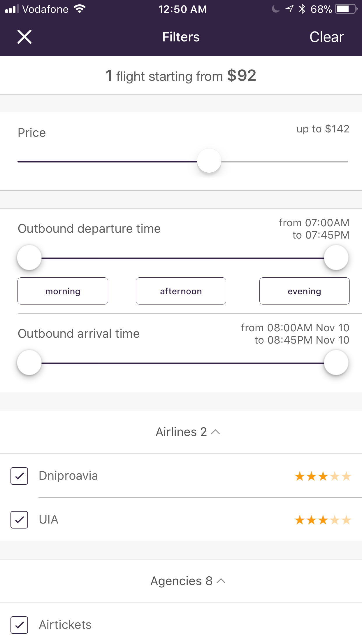Select the afternoon departure preset
362x644 pixels.
pyautogui.click(x=181, y=291)
